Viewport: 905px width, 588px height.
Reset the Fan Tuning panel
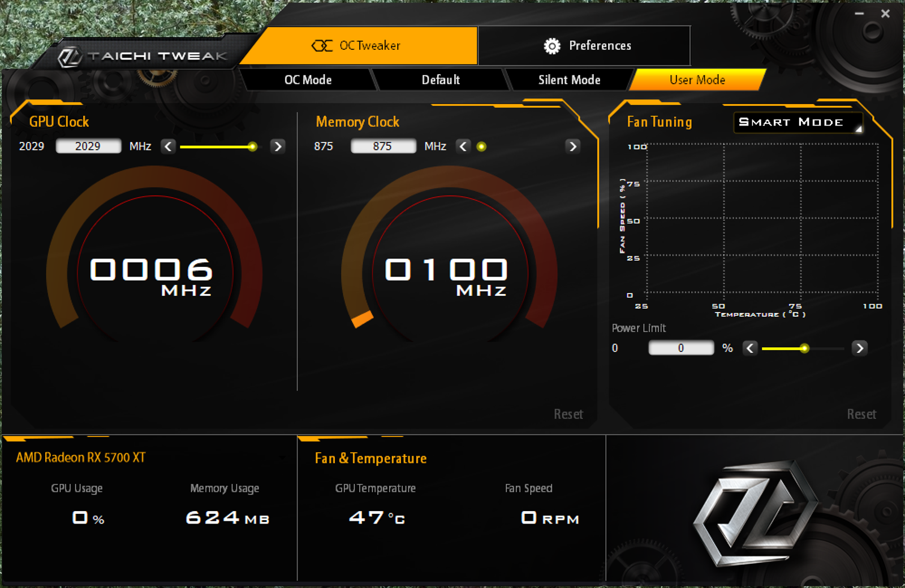pos(861,414)
